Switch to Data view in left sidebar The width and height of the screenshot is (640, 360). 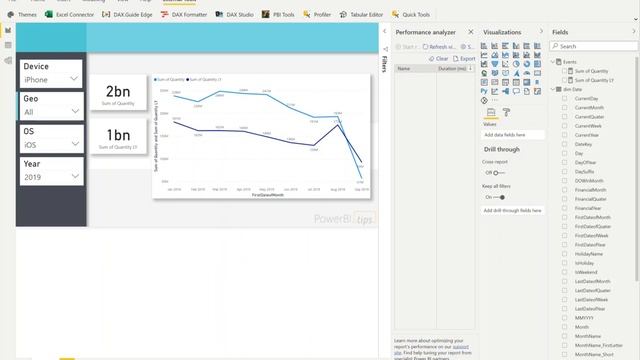tap(8, 45)
